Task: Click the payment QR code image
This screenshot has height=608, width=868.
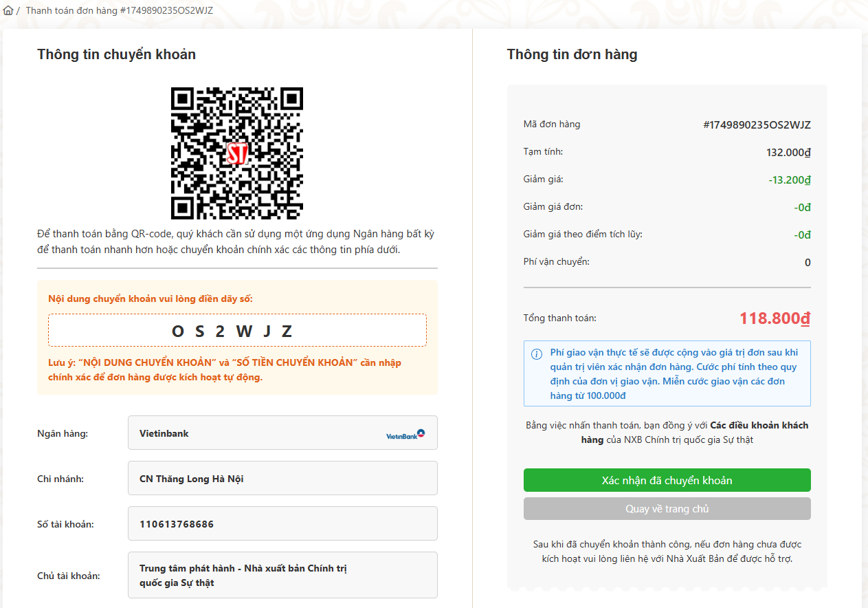Action: 237,153
